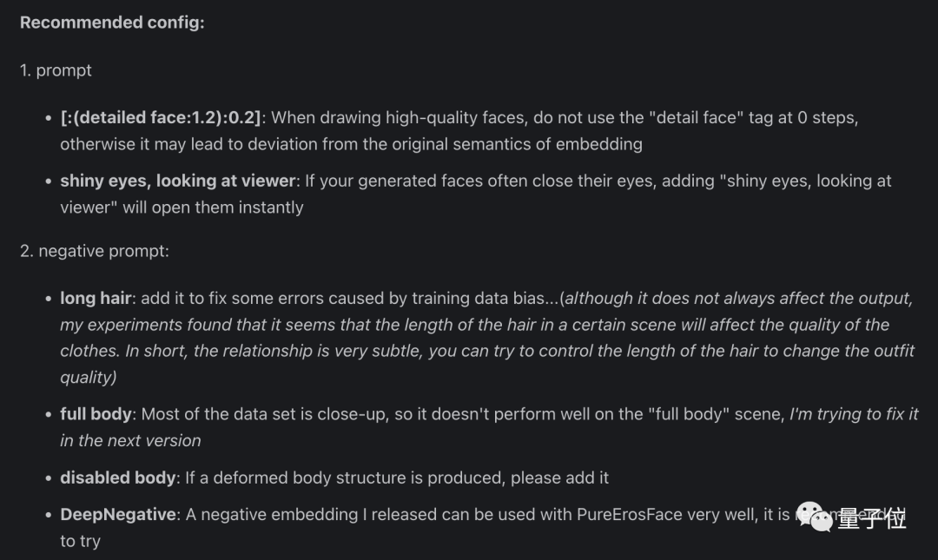This screenshot has width=938, height=560.
Task: Click the bold full body term
Action: pyautogui.click(x=96, y=414)
